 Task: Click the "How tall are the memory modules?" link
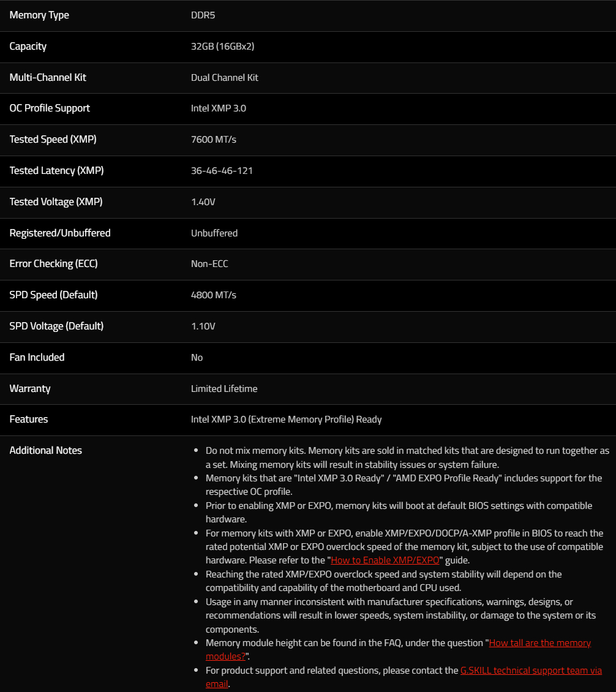pos(539,643)
